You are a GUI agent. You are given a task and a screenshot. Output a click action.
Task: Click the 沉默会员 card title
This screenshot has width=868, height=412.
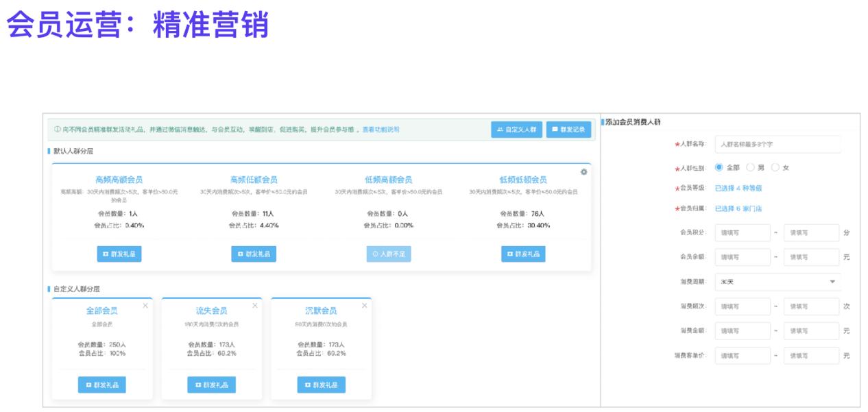tap(321, 311)
